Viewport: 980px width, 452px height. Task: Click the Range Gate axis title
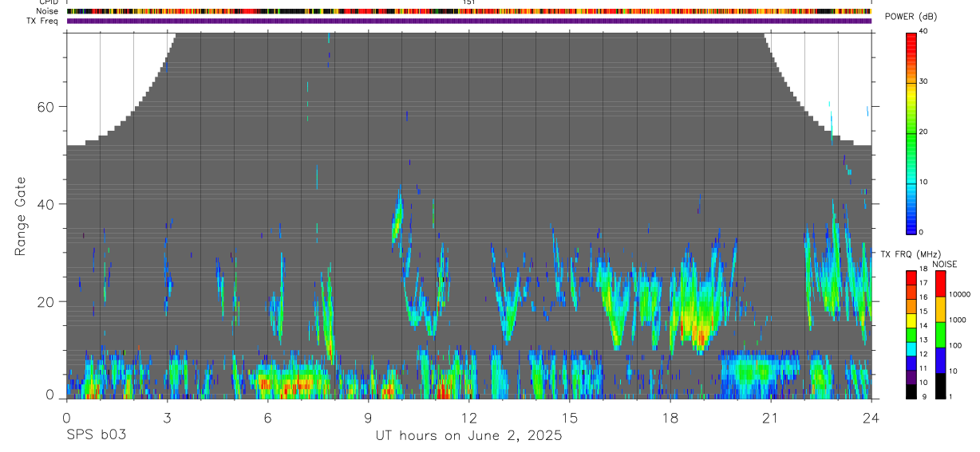pos(21,216)
